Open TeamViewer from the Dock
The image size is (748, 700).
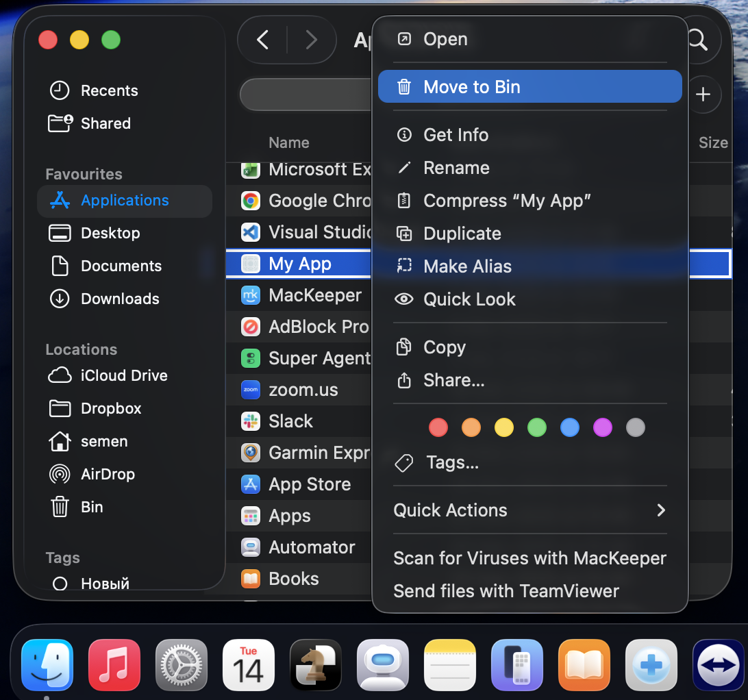click(x=719, y=664)
